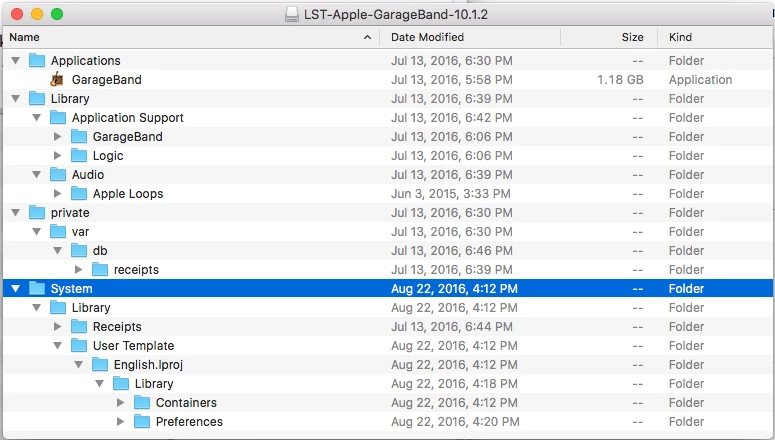
Task: Select the English.lproj row name
Action: (x=148, y=365)
